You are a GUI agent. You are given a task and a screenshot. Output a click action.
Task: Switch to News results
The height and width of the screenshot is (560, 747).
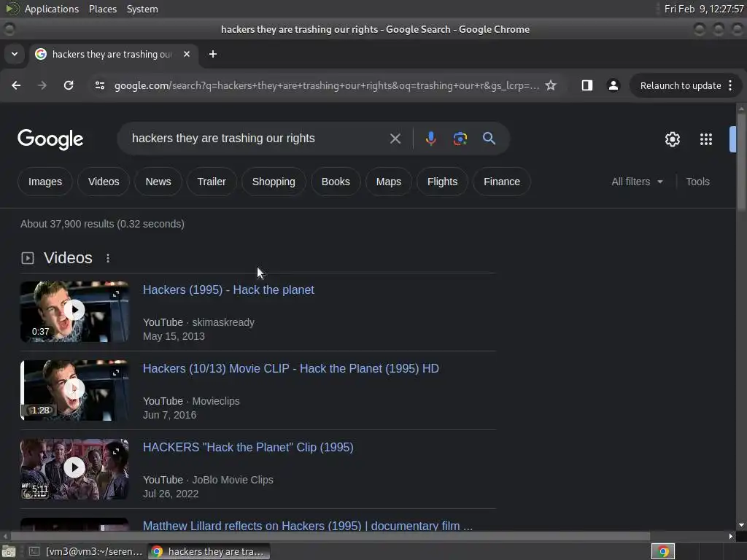pyautogui.click(x=158, y=182)
